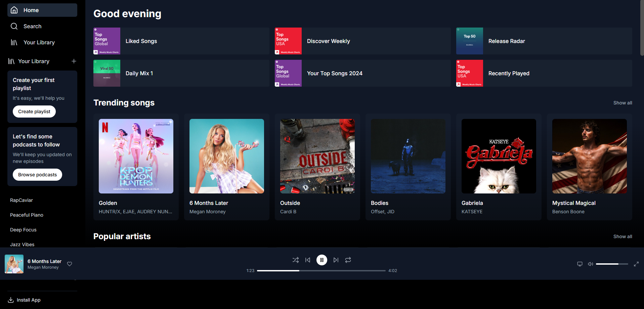Skip back to the previous track
The image size is (644, 309).
(307, 260)
